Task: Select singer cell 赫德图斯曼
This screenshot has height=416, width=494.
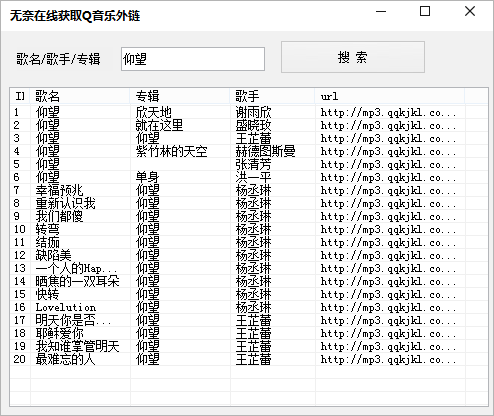Action: (265, 152)
